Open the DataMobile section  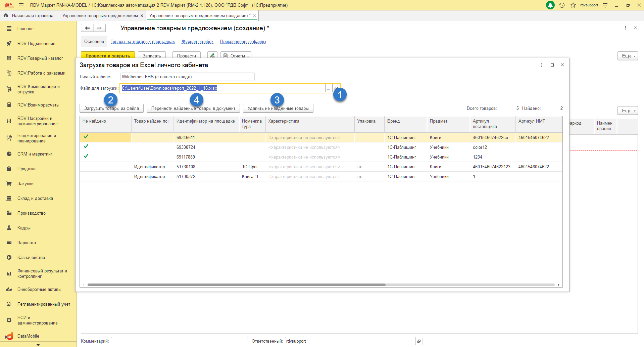[x=28, y=336]
